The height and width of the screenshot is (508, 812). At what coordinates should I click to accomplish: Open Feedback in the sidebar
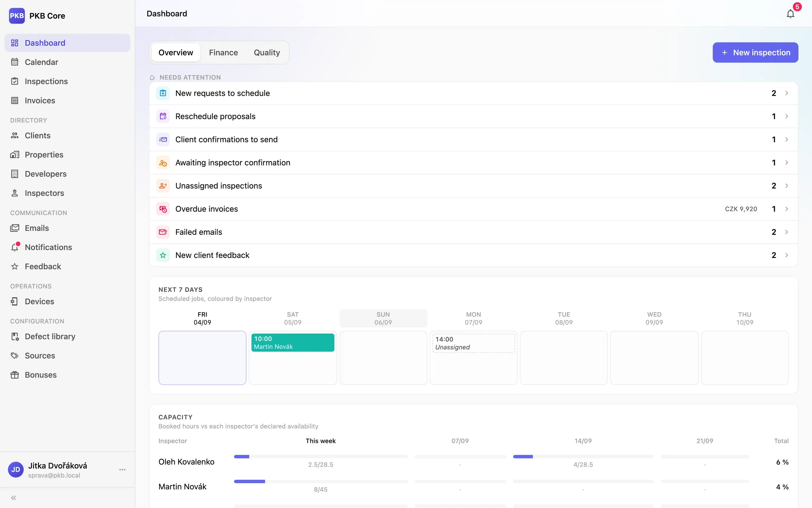[x=67, y=266]
